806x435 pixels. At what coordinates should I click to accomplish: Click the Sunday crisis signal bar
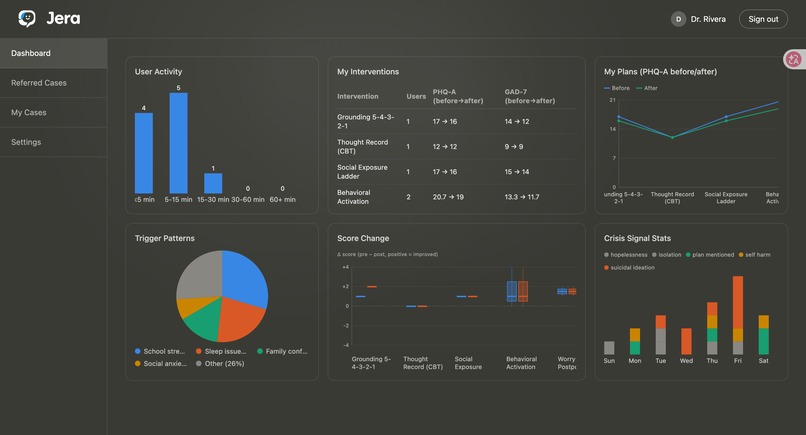pyautogui.click(x=609, y=348)
